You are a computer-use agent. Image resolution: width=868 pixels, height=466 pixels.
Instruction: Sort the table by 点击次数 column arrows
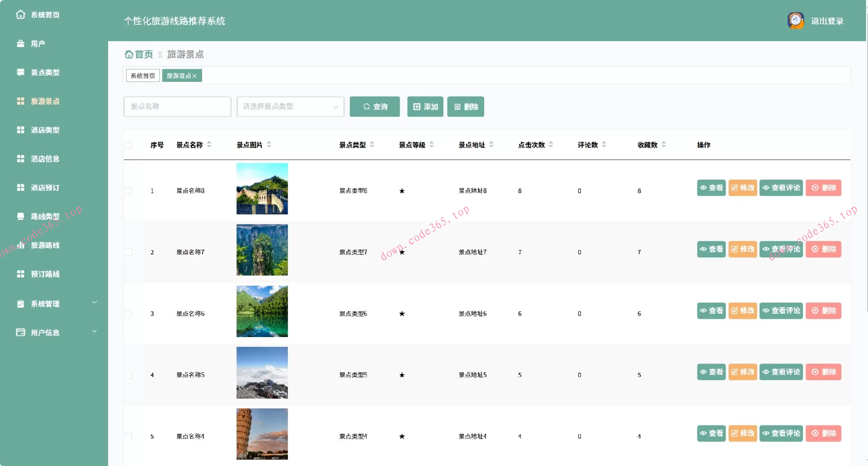coord(551,145)
